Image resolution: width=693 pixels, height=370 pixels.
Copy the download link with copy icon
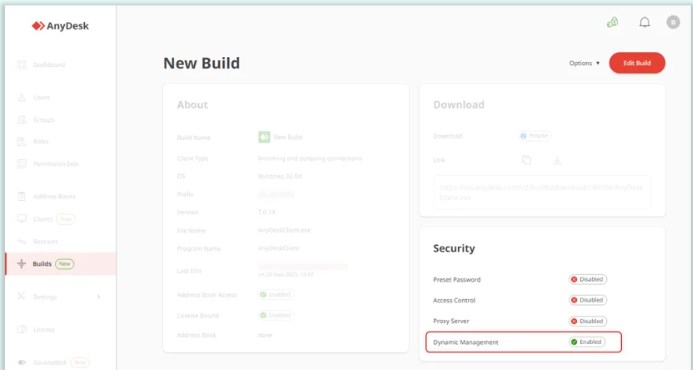coord(526,160)
